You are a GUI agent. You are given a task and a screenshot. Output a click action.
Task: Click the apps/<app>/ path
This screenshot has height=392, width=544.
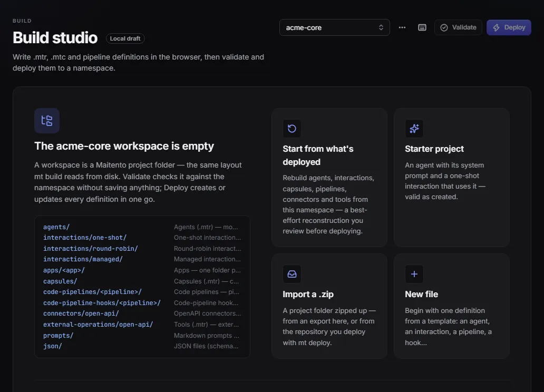tap(64, 270)
